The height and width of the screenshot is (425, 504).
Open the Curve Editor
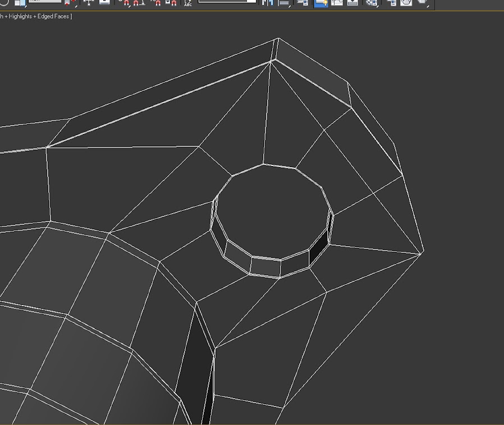[x=337, y=3]
